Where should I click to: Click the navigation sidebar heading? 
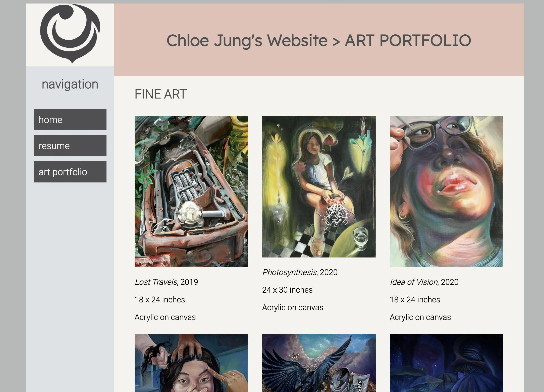click(70, 84)
